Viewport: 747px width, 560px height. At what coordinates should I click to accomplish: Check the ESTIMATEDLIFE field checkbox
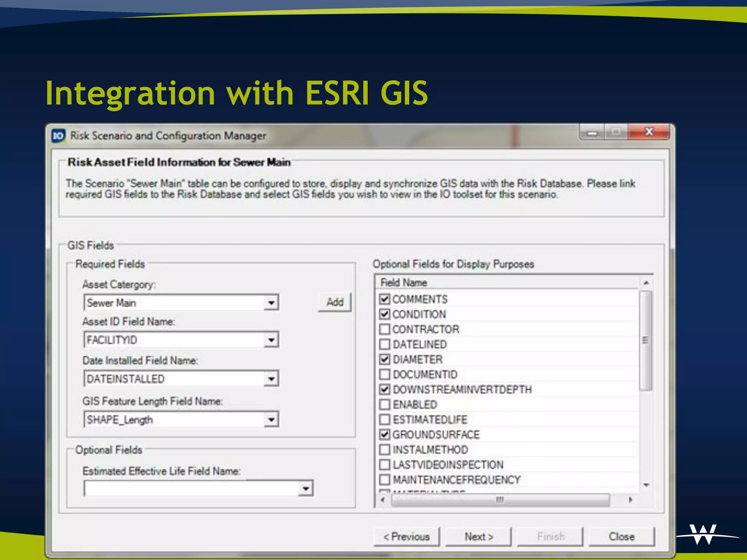384,419
